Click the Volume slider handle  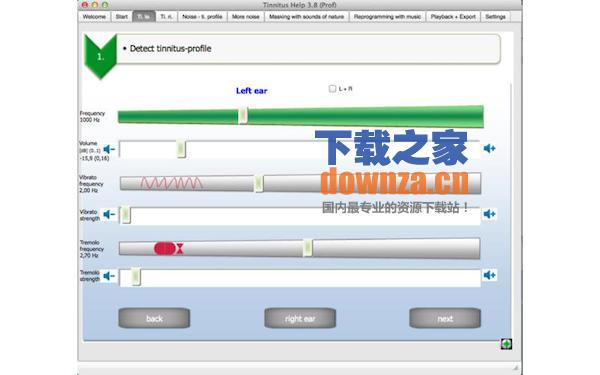(181, 149)
